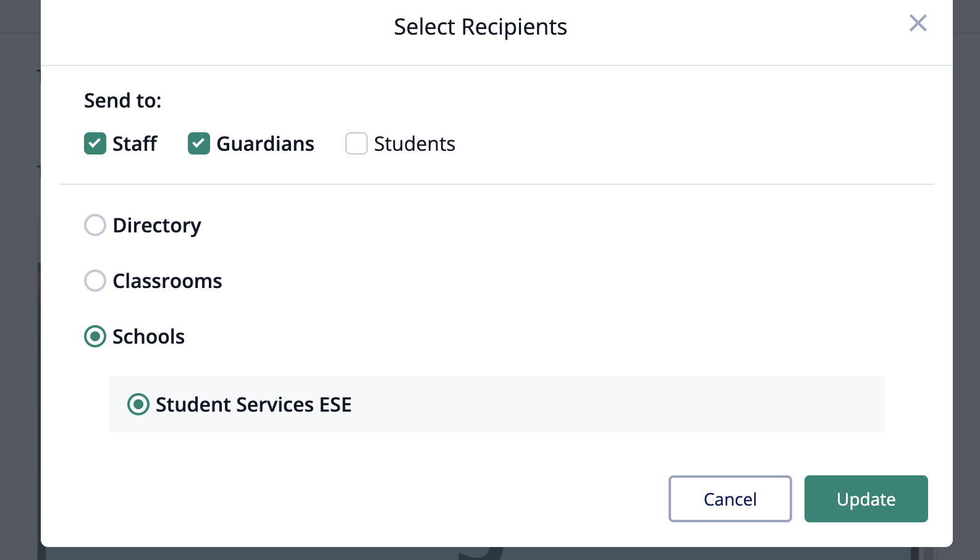Close the Select Recipients dialog
This screenshot has height=560, width=980.
pos(918,23)
